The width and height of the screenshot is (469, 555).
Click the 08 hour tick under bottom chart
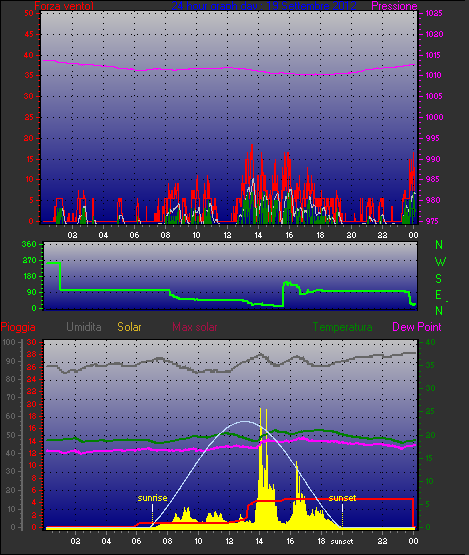click(x=167, y=541)
